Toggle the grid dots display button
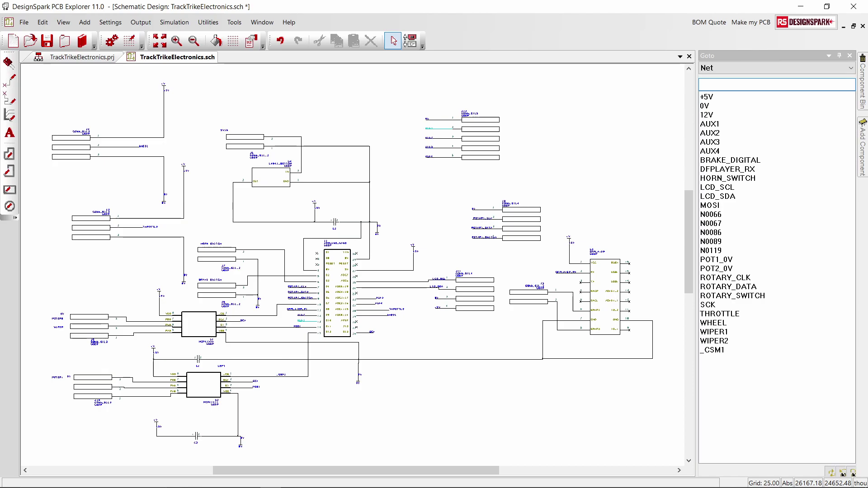868x488 pixels. click(x=233, y=41)
